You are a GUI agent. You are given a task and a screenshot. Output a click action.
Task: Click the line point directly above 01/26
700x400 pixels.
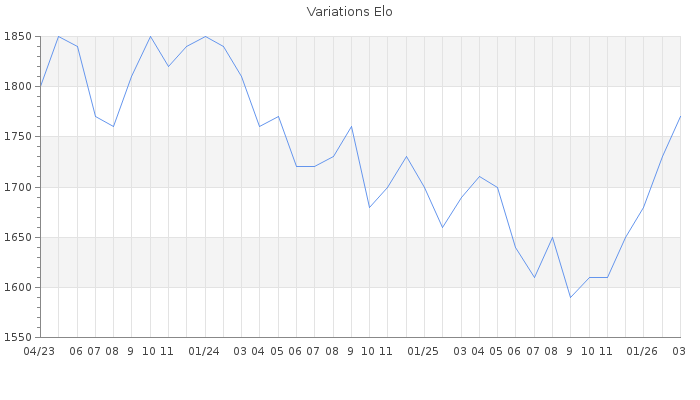(x=643, y=207)
